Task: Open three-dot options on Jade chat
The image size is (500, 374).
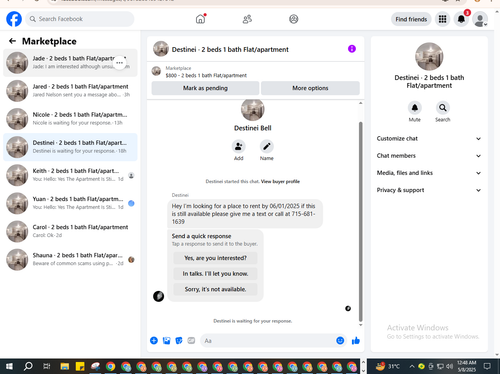Action: [x=120, y=63]
